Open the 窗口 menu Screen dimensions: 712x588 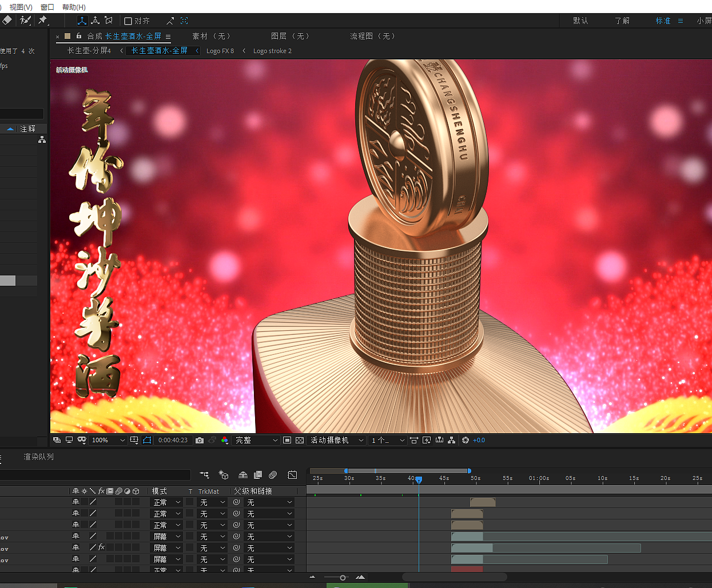pos(47,7)
